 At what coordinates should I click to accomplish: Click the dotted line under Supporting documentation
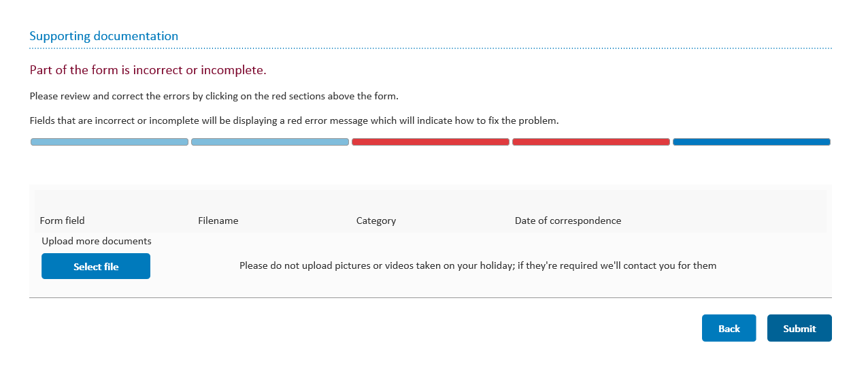pyautogui.click(x=431, y=48)
